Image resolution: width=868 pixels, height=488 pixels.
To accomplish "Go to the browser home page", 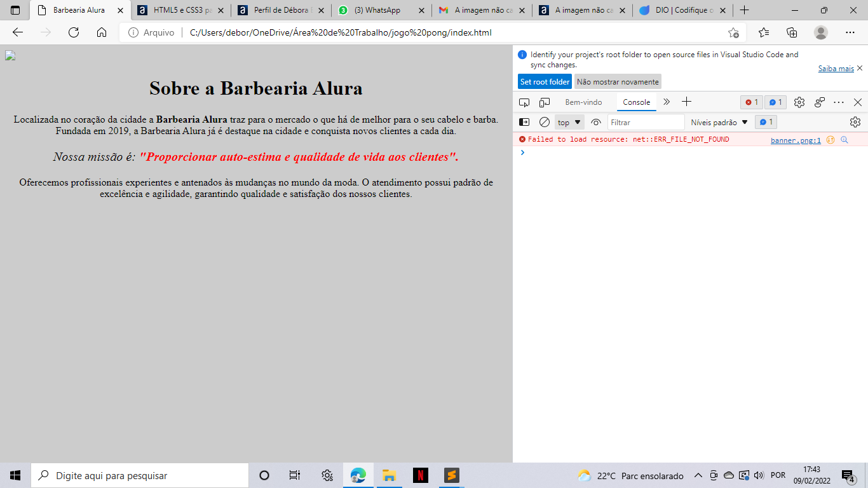I will point(102,32).
